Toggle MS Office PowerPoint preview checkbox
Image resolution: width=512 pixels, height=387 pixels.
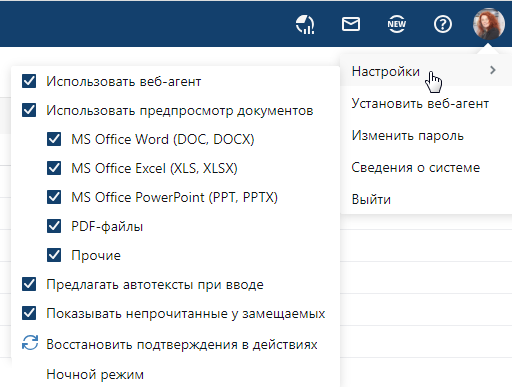[54, 197]
